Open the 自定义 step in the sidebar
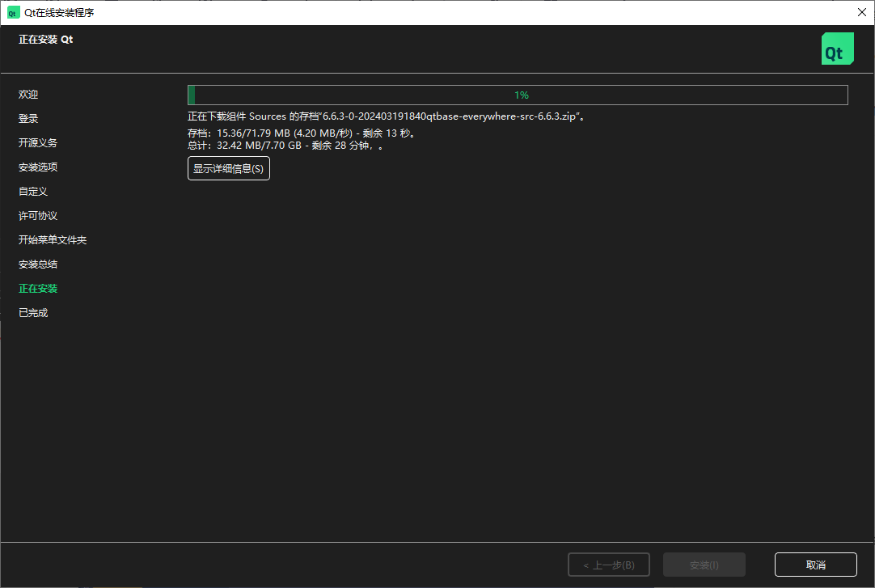Screen dimensions: 875x588 click(x=31, y=191)
